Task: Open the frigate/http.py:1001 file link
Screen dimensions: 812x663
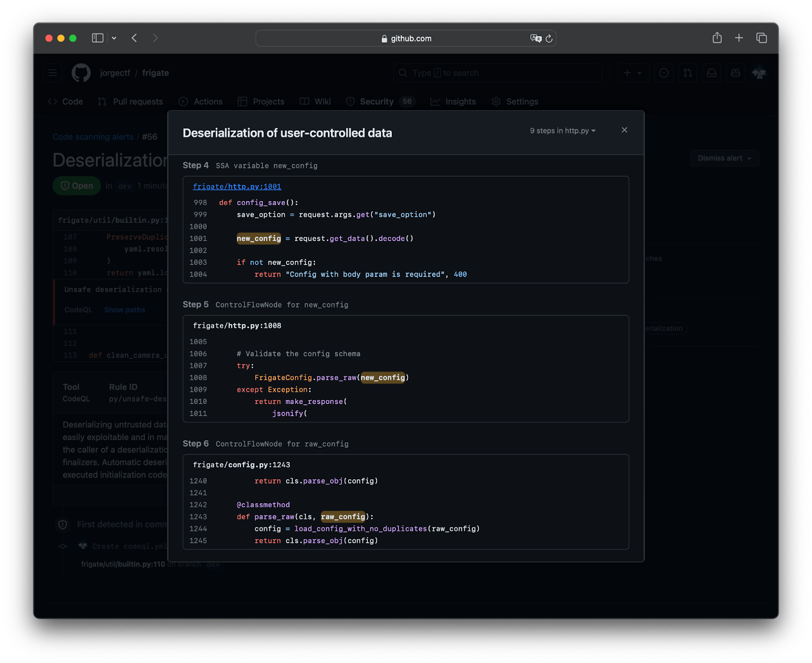Action: 236,186
